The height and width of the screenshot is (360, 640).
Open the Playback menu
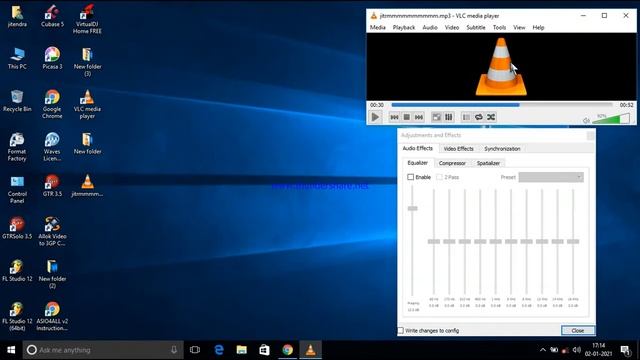coord(404,27)
